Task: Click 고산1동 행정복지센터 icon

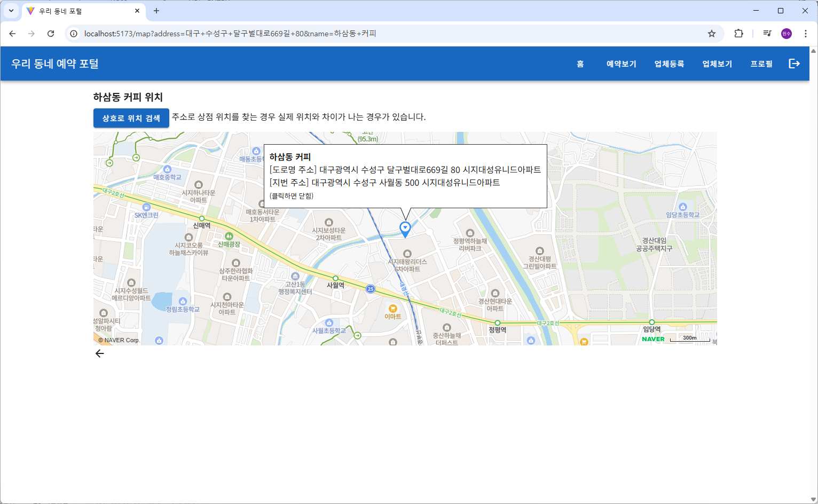Action: [295, 276]
